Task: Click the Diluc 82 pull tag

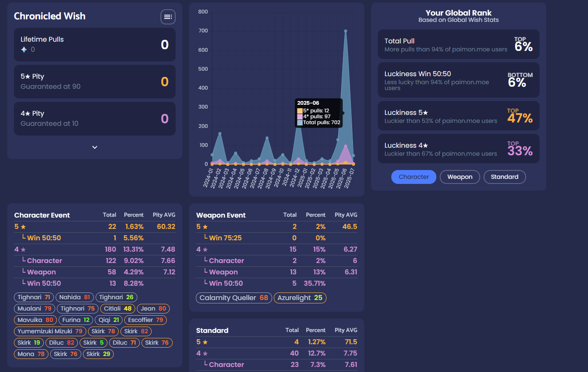Action: (61, 343)
